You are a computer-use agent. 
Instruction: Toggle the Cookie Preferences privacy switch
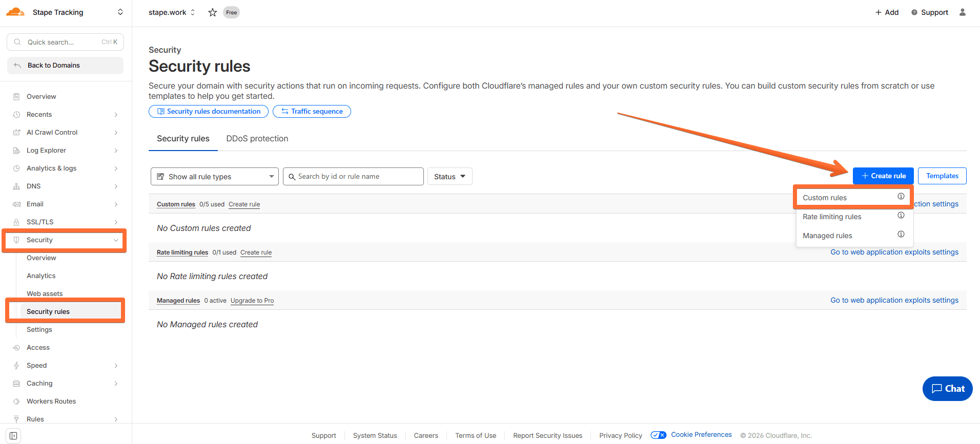(658, 435)
